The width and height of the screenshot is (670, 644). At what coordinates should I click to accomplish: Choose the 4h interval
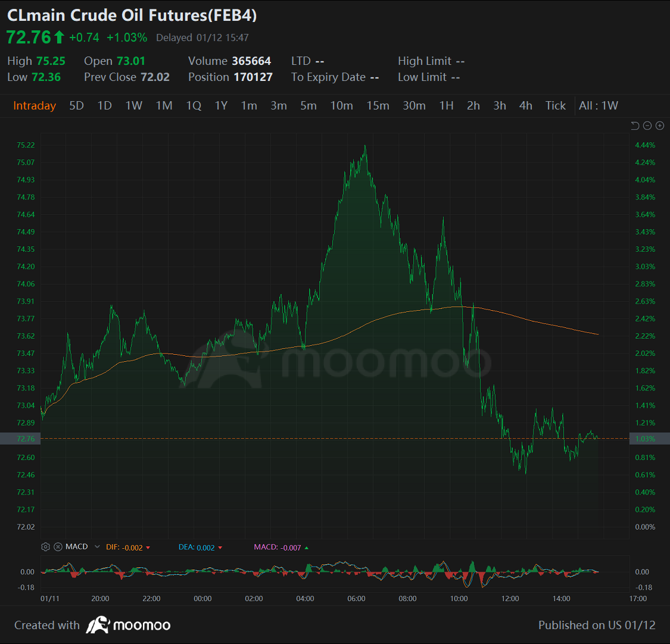(525, 106)
